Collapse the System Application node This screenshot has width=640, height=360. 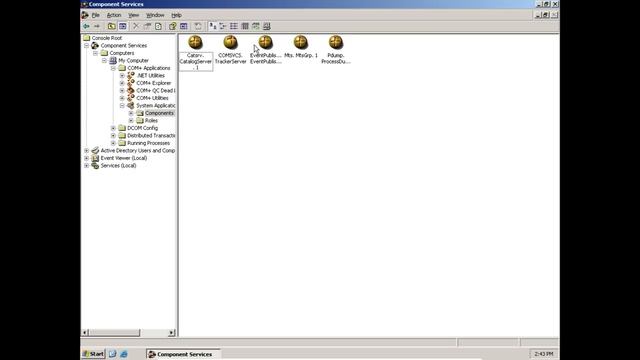[122, 105]
